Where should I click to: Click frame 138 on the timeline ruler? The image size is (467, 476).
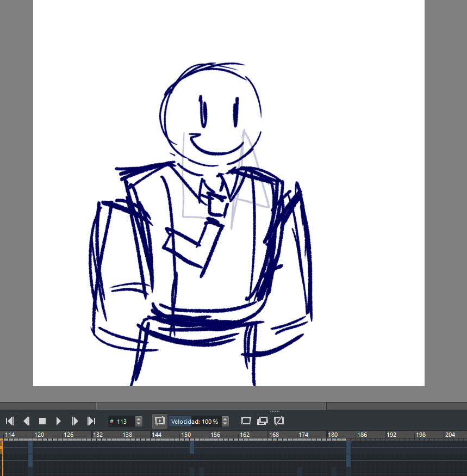pos(127,435)
